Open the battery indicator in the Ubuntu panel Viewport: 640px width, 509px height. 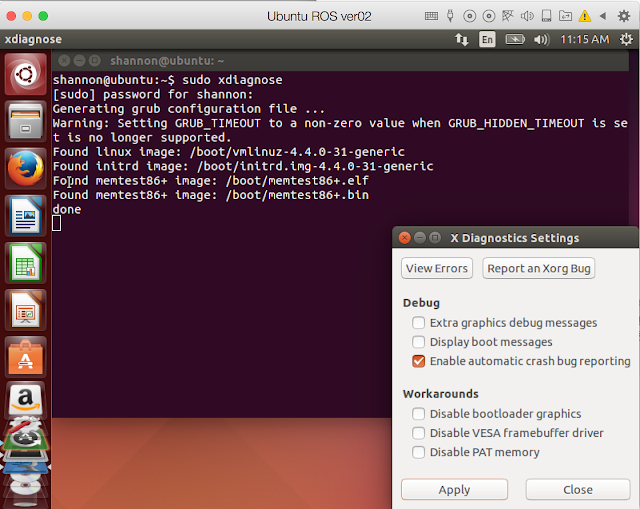click(515, 40)
